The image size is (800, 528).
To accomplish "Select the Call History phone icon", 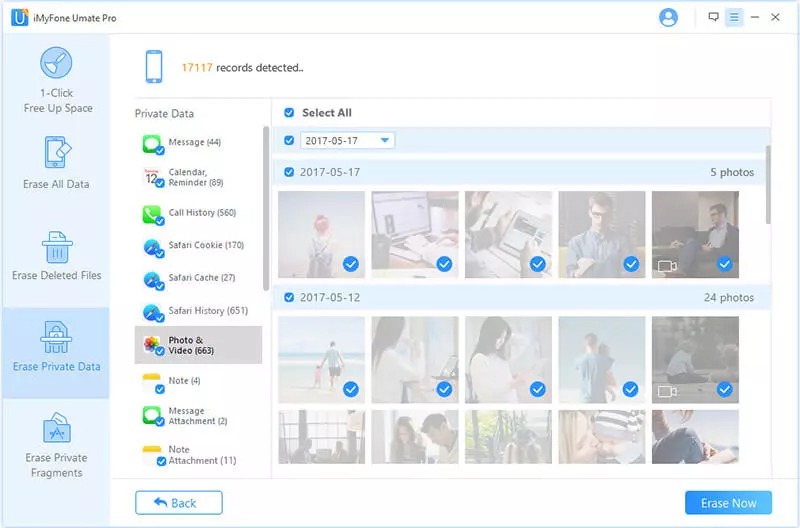I will pos(152,214).
